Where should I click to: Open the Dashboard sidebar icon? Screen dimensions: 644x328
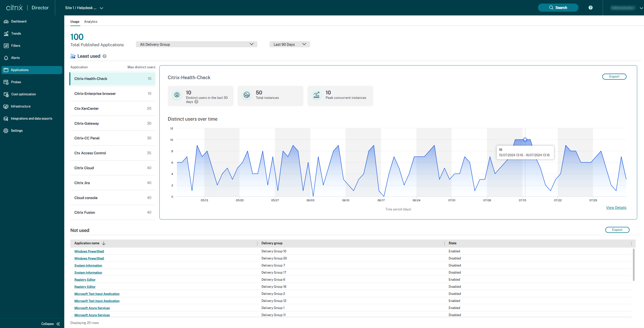point(6,21)
